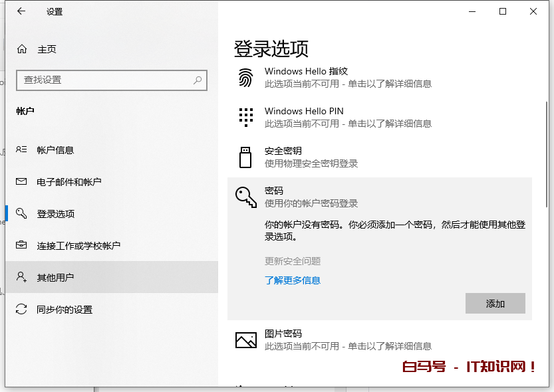
Task: Click the magnifier icon in the search box
Action: [x=198, y=80]
